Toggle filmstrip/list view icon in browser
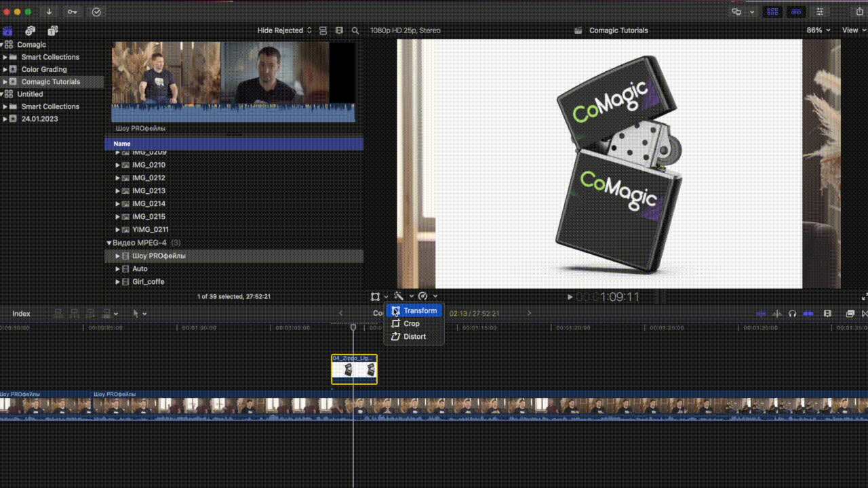The image size is (868, 488). pos(339,30)
